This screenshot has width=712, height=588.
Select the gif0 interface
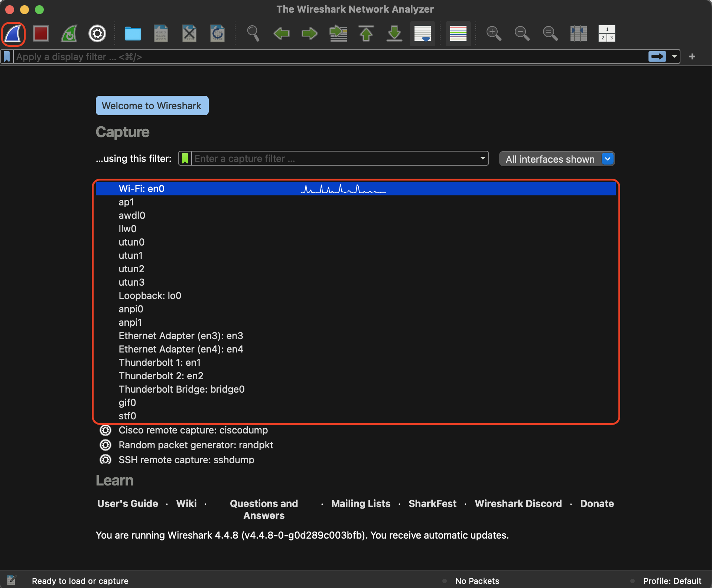pyautogui.click(x=356, y=403)
